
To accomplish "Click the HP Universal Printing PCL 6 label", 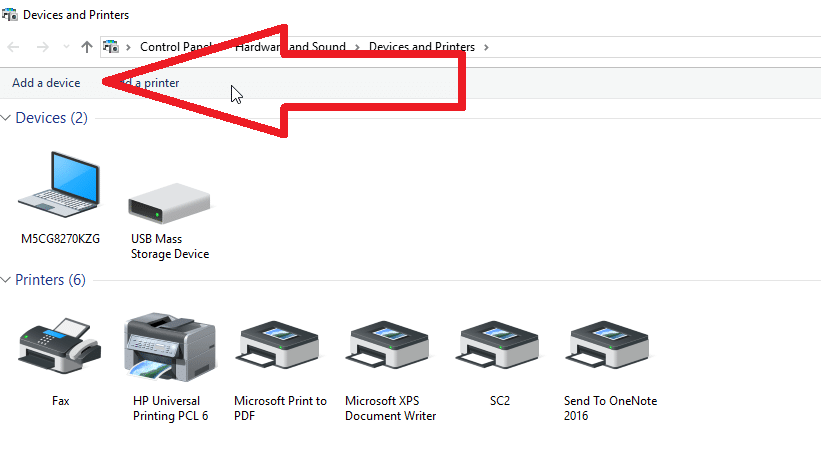I will (x=170, y=408).
